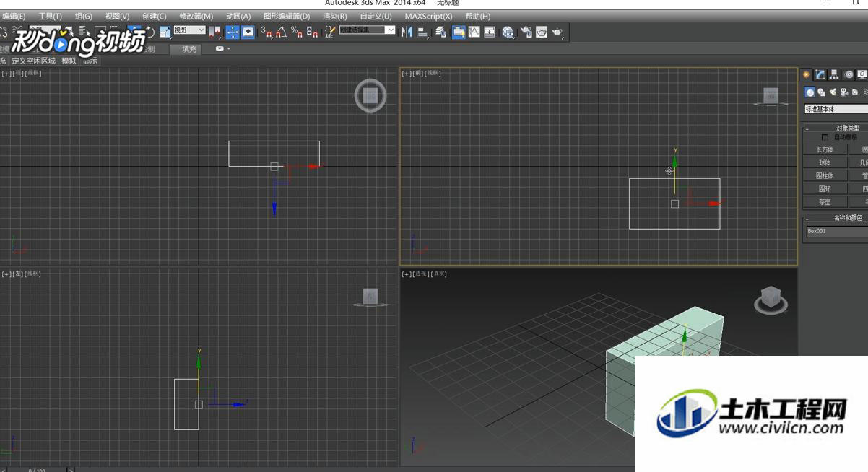Open the 视图(V) menu

(117, 16)
